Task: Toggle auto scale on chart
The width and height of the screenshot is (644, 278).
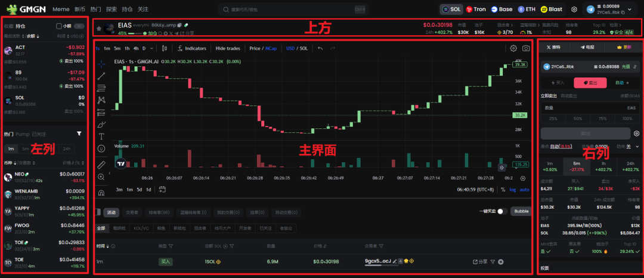Action: click(x=525, y=190)
